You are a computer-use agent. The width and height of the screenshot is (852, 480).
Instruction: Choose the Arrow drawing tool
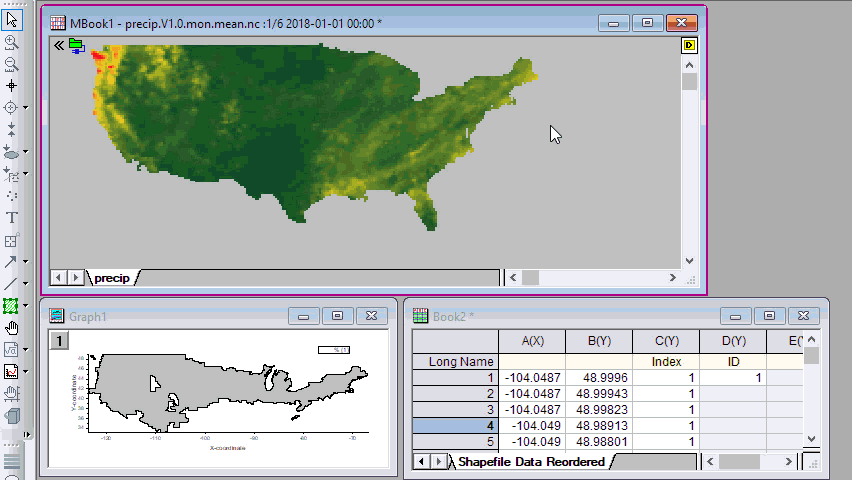pyautogui.click(x=12, y=262)
